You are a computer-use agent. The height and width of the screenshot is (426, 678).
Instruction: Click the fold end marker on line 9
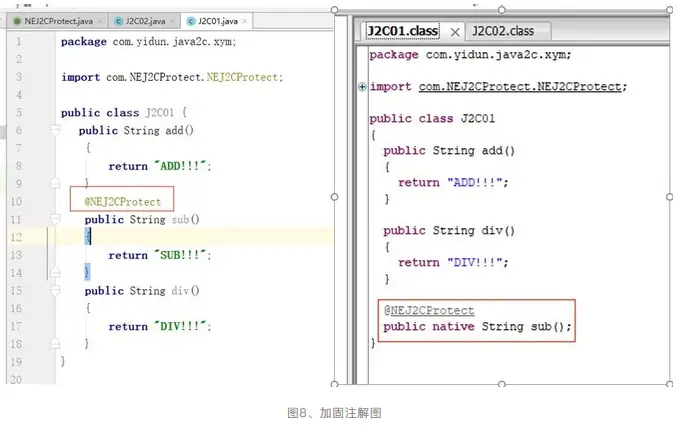click(x=55, y=183)
